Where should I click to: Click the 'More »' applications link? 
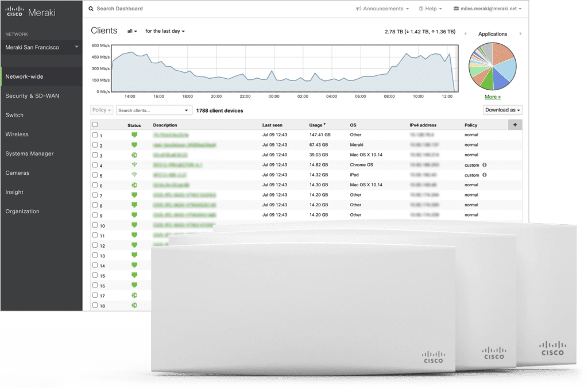492,97
